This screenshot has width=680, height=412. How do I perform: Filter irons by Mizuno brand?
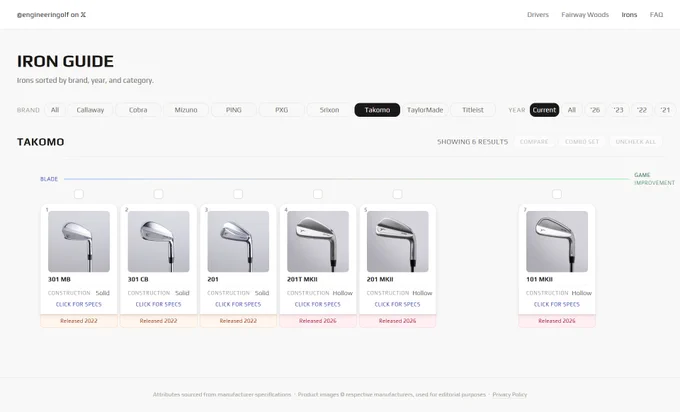186,110
